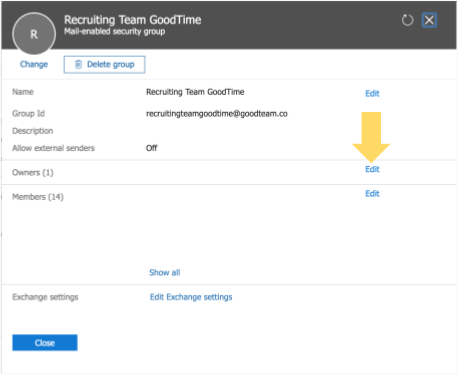Edit the group Name field

372,93
